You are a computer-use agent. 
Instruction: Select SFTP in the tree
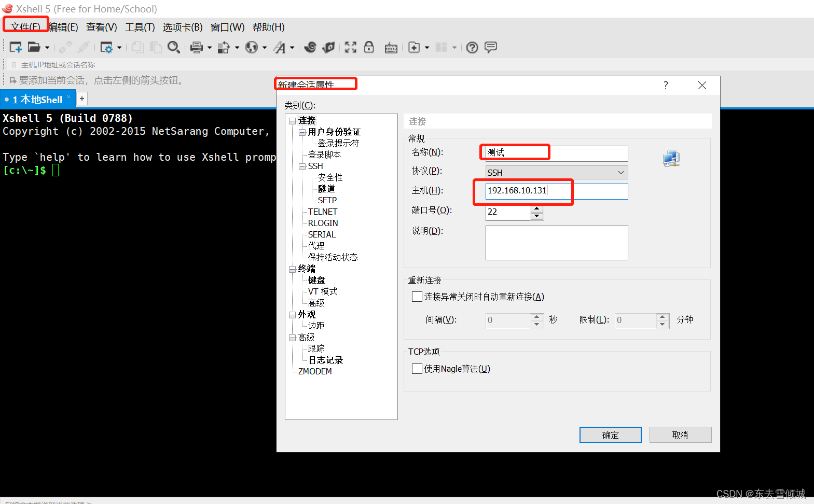(x=327, y=200)
